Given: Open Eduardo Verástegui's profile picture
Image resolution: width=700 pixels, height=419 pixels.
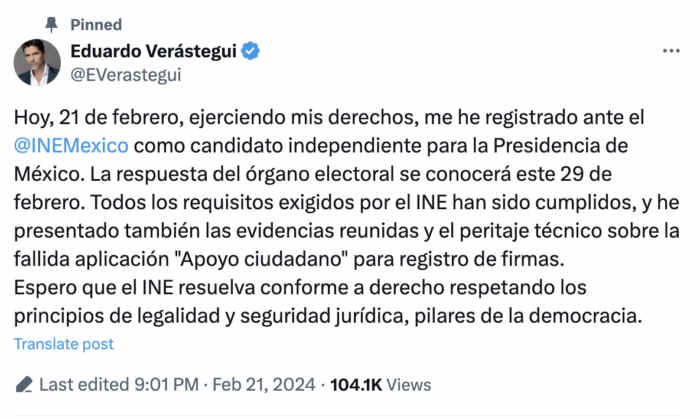Looking at the screenshot, I should point(36,60).
